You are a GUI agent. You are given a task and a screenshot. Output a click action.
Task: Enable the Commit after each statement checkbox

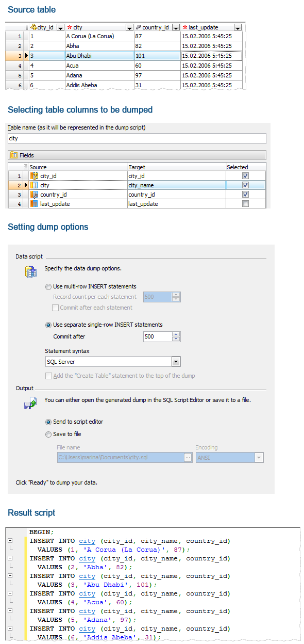pos(56,308)
